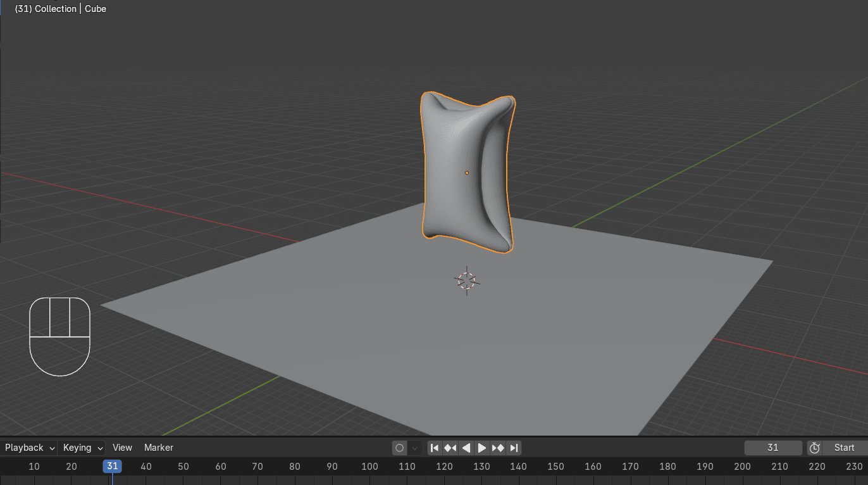Image resolution: width=868 pixels, height=485 pixels.
Task: Expand the Keying dropdown
Action: click(x=82, y=448)
